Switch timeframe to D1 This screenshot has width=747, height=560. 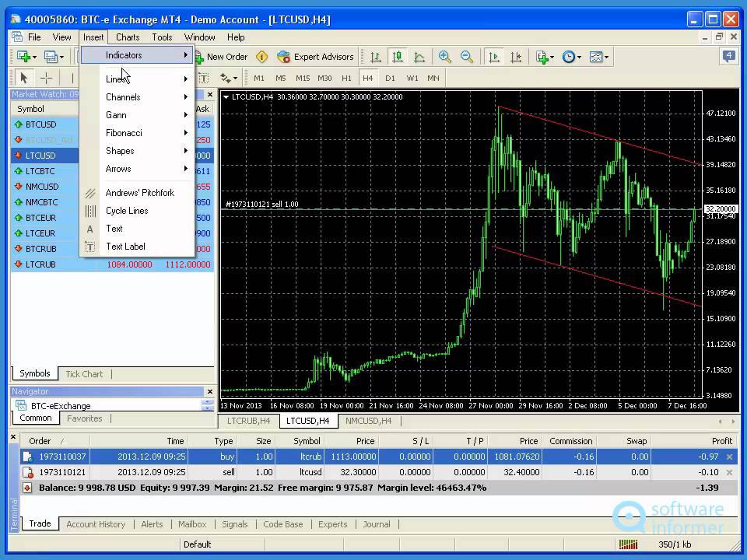point(390,78)
